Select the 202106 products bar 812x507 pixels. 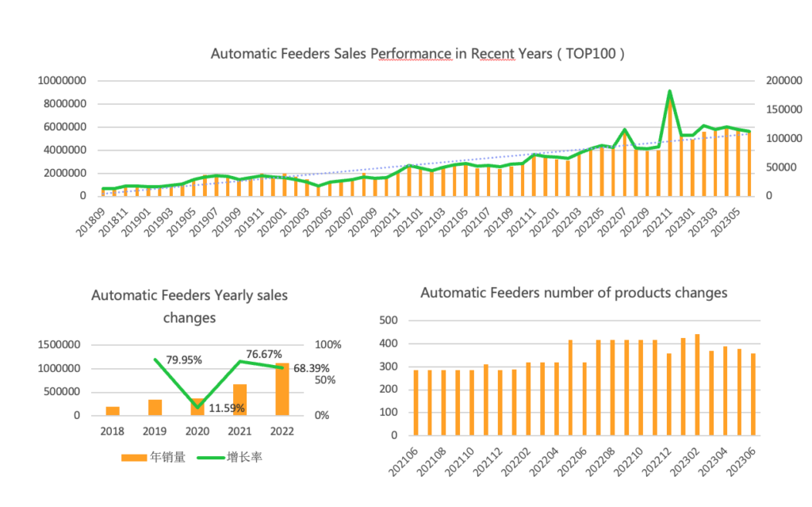416,403
